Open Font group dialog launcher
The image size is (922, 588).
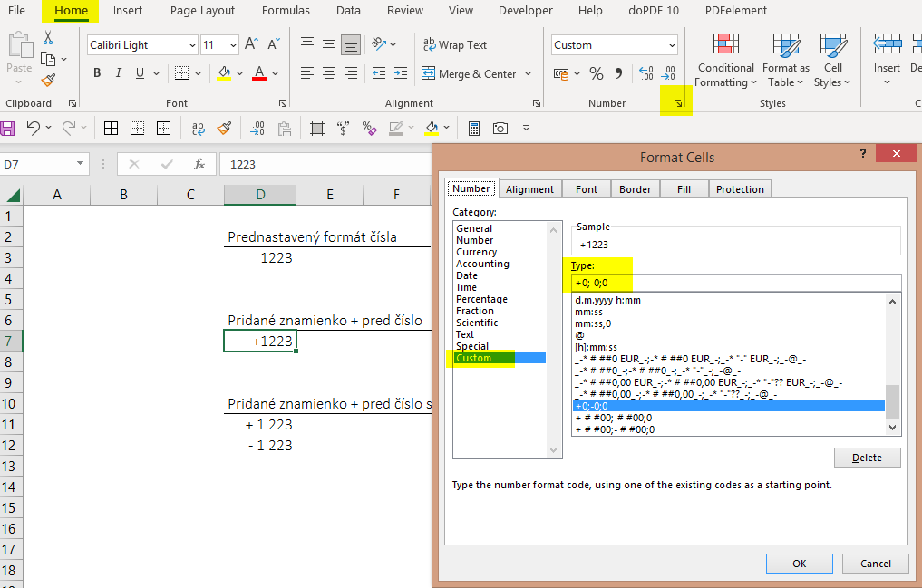click(283, 103)
